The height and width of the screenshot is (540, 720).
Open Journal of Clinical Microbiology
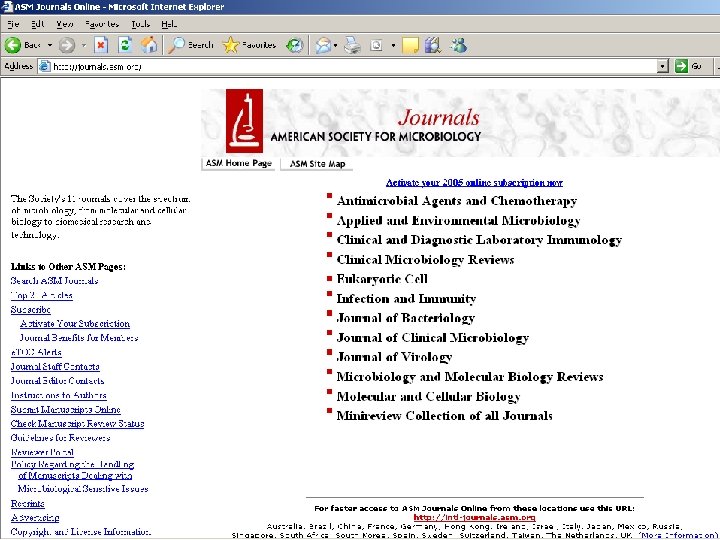coord(433,338)
